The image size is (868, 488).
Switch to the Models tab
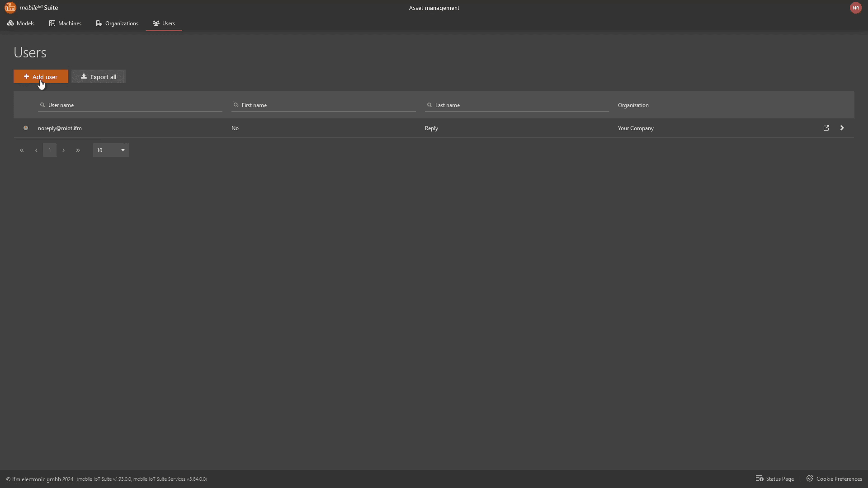pyautogui.click(x=21, y=23)
